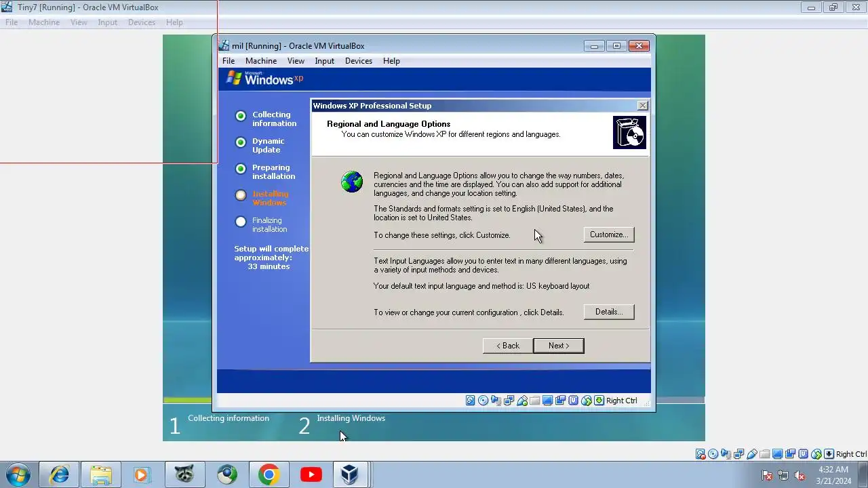
Task: Click hard disk activity icon in mil window status bar
Action: coord(471,401)
